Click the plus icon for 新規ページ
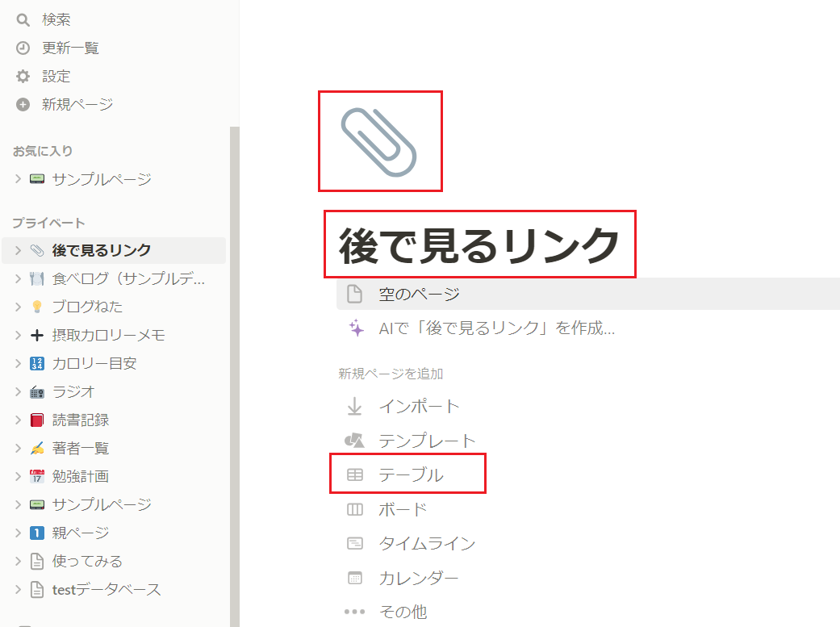This screenshot has width=840, height=627. point(23,105)
